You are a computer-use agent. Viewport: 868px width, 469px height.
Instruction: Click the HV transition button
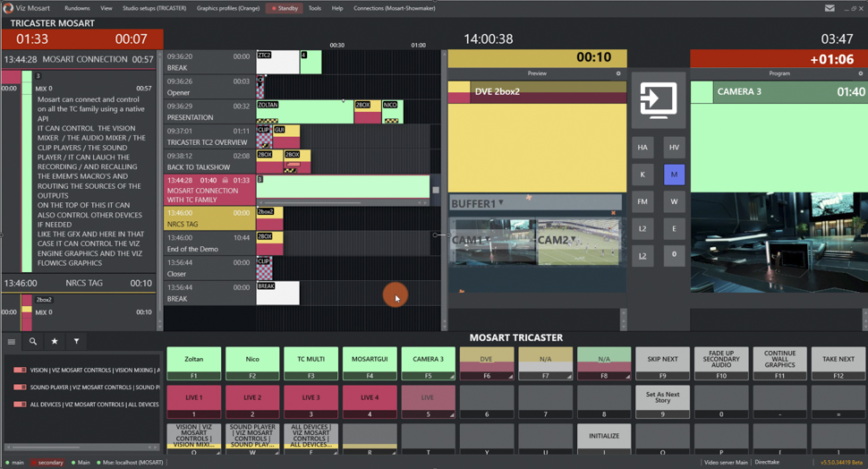click(674, 148)
